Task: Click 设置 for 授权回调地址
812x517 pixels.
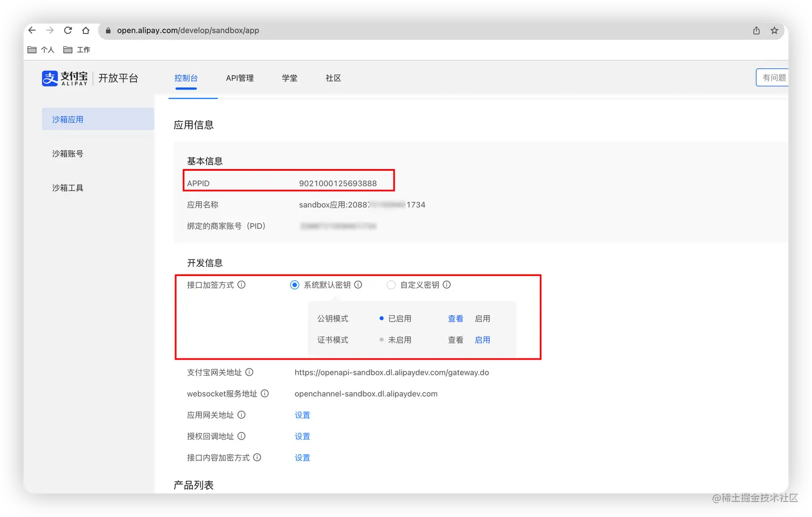Action: [302, 436]
